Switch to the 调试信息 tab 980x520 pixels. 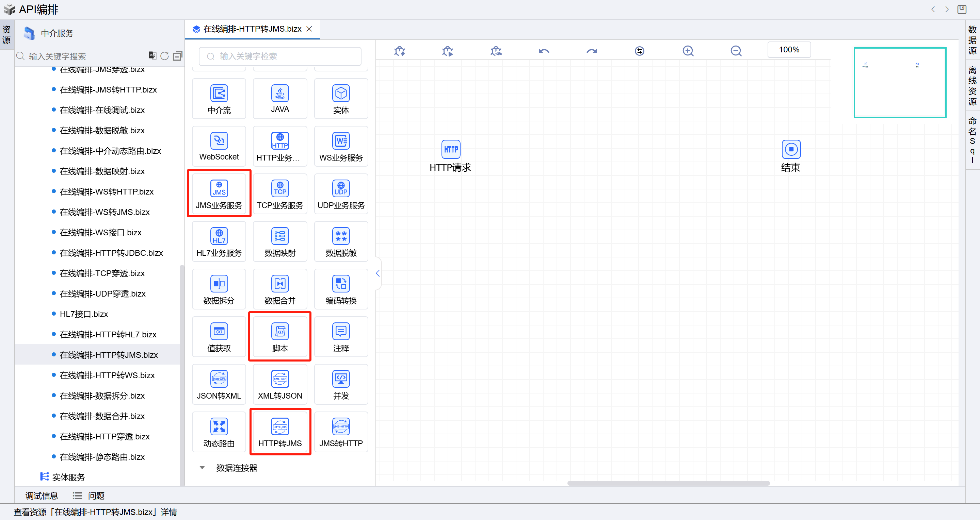[42, 495]
